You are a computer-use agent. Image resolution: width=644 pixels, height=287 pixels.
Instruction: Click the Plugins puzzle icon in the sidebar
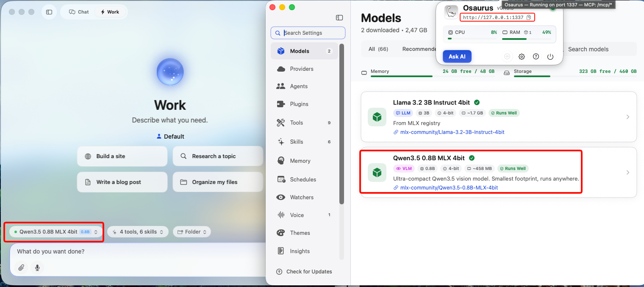coord(281,104)
